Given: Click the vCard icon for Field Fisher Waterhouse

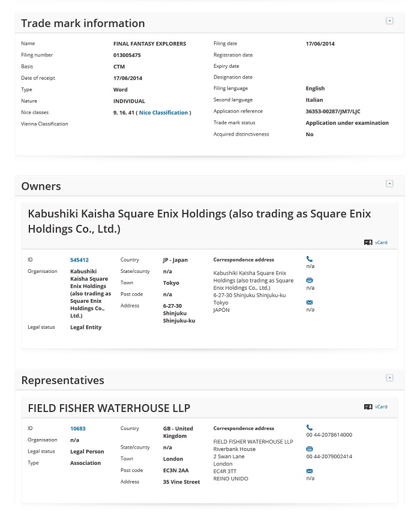Looking at the screenshot, I should (x=368, y=407).
